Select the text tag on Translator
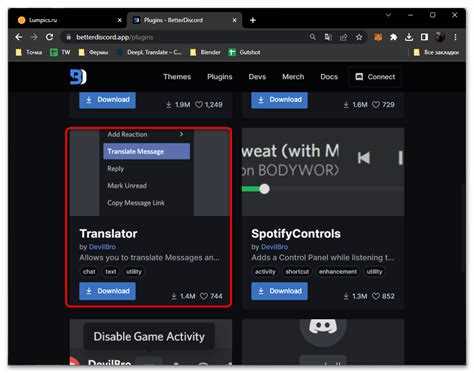This screenshot has height=373, width=474. 111,272
